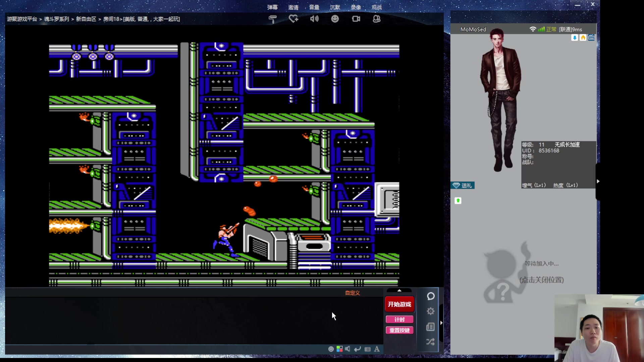
Task: Expand the up-arrow tab above 开始游戏
Action: (x=399, y=290)
